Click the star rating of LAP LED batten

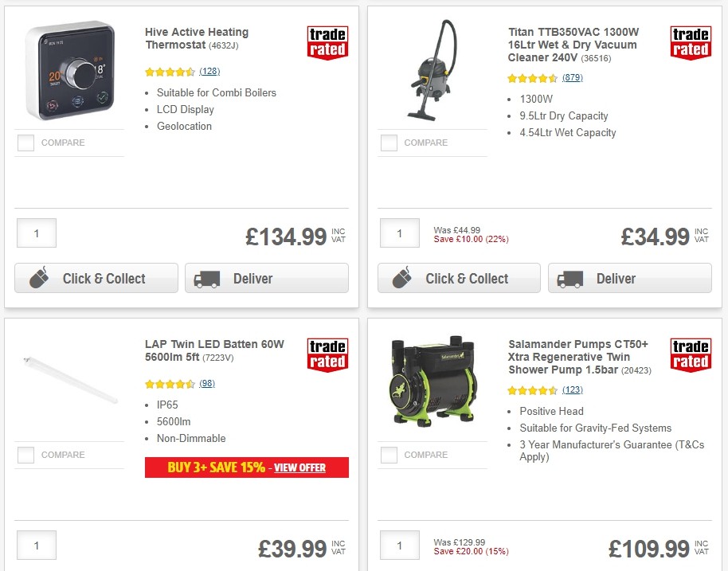pos(169,384)
